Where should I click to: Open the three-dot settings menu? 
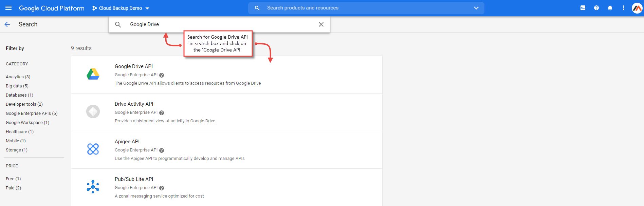coord(624,8)
